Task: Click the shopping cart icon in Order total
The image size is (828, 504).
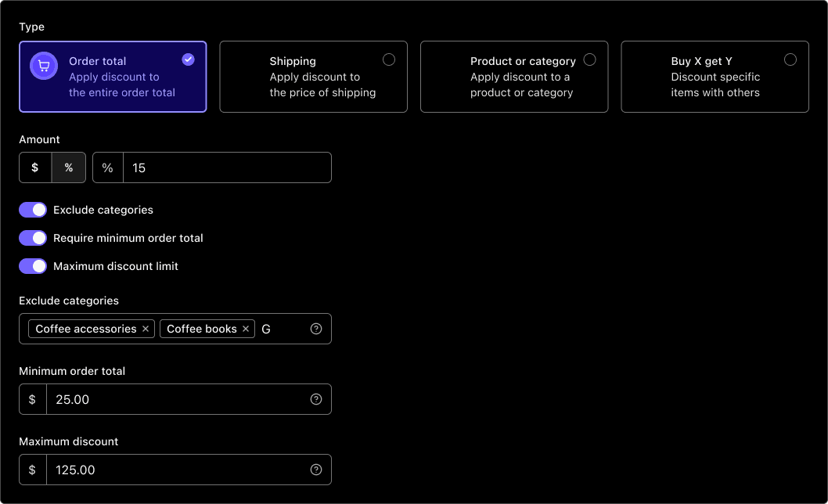Action: (44, 66)
